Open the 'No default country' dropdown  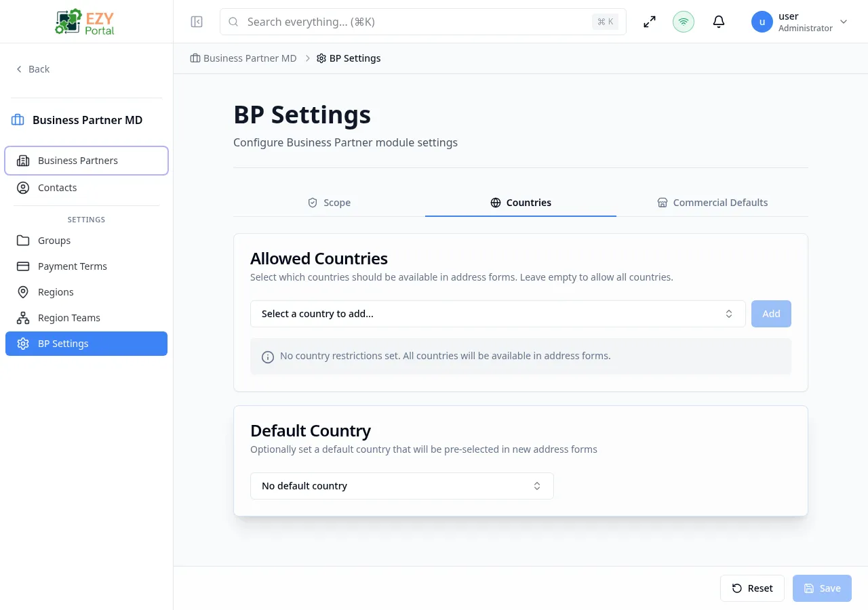[401, 486]
